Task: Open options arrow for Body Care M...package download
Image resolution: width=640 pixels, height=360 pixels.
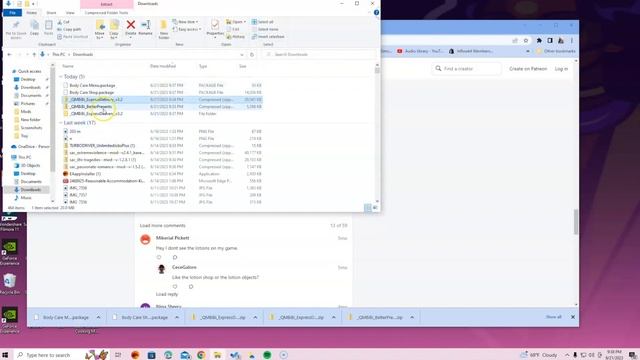Action: pos(98,317)
